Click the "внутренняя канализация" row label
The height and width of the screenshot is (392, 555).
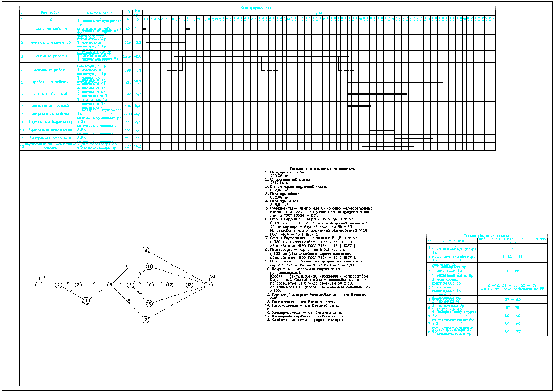(x=51, y=130)
